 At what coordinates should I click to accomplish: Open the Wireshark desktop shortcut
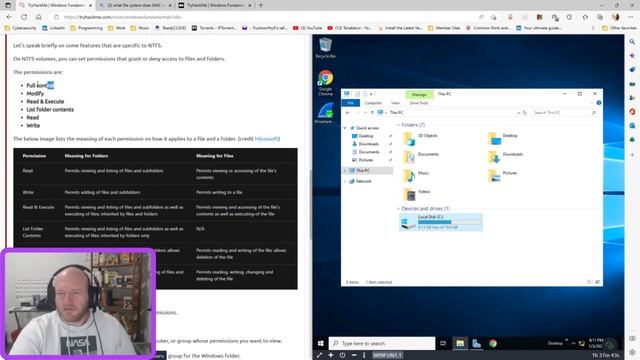[x=325, y=113]
